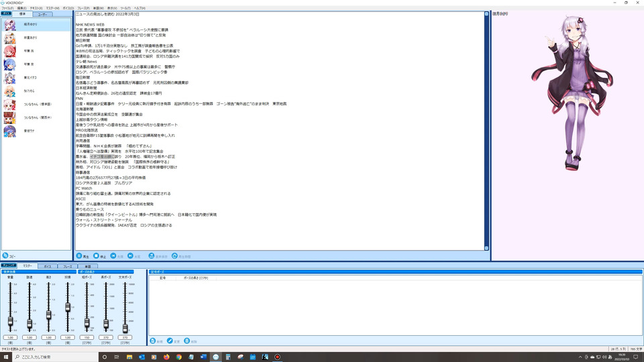Click the 新規 new pause-symbol icon
Screen dimensions: 644x362
coord(153,341)
